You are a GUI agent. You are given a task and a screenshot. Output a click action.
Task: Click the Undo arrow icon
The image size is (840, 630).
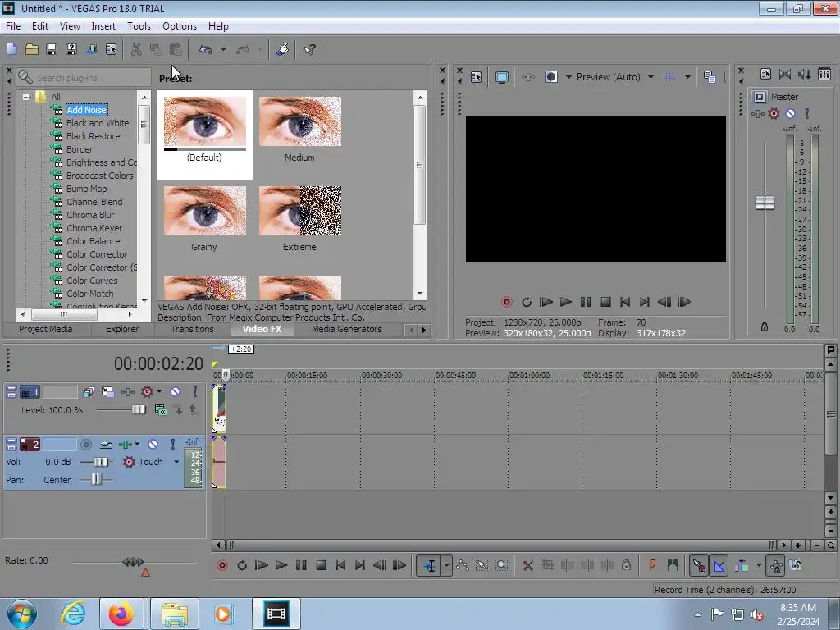[206, 50]
